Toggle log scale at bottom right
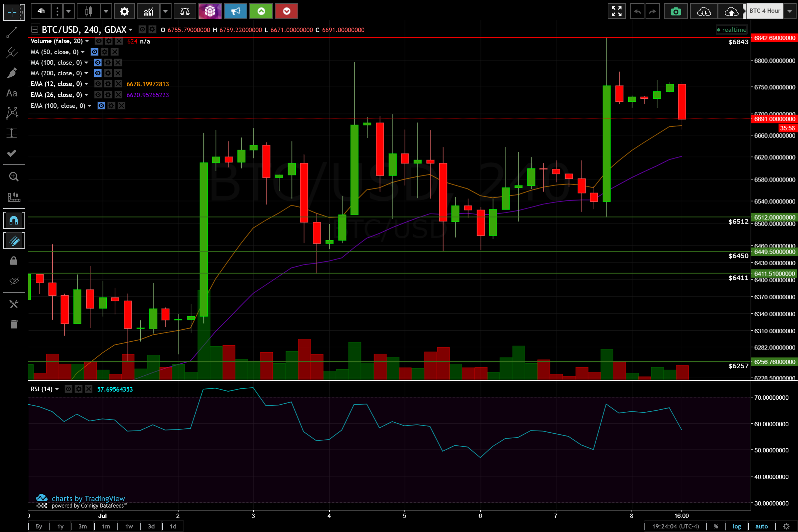This screenshot has height=532, width=798. 736,526
